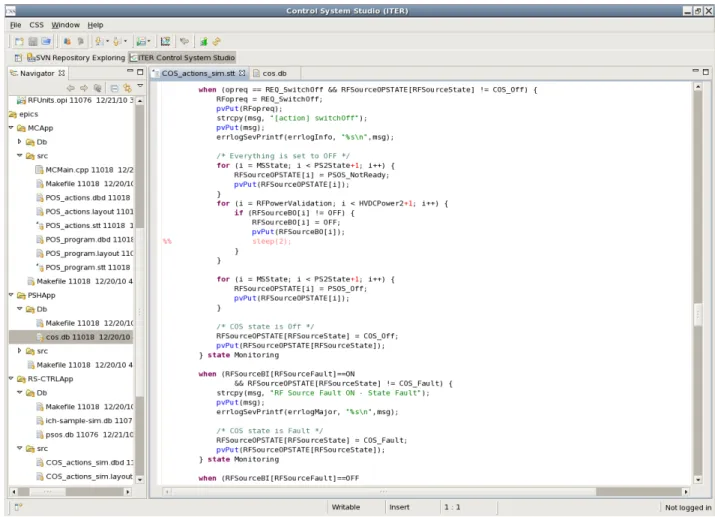This screenshot has height=517, width=715.
Task: Activate ITER Control System Studio perspective
Action: click(x=182, y=58)
